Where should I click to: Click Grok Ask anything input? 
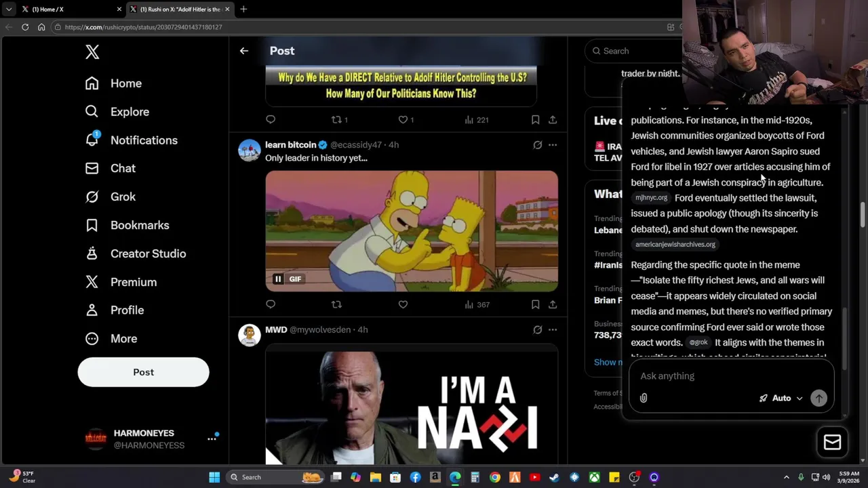[731, 375]
